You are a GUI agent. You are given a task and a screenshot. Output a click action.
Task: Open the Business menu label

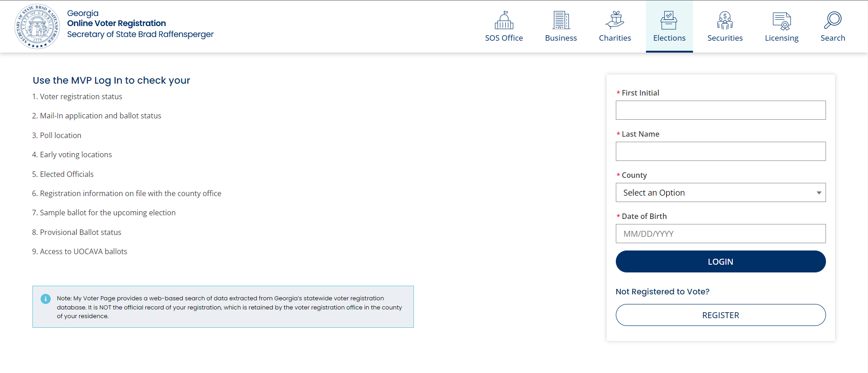[x=561, y=38]
